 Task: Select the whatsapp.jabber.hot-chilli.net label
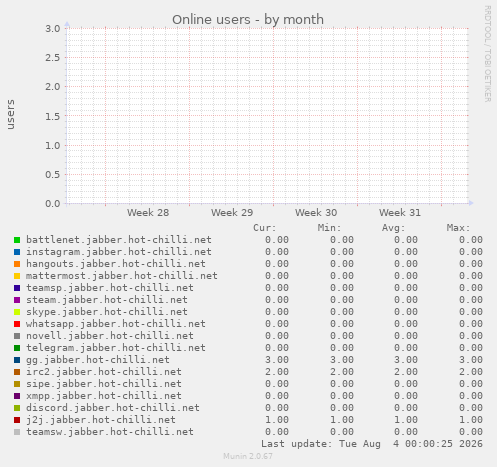pyautogui.click(x=116, y=324)
